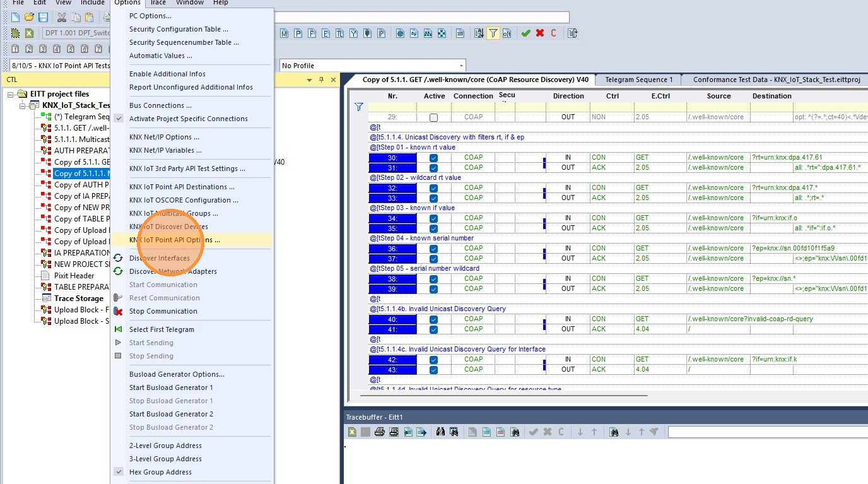The image size is (868, 484).
Task: Toggle Activate Project Specific Connections
Action: coord(189,119)
